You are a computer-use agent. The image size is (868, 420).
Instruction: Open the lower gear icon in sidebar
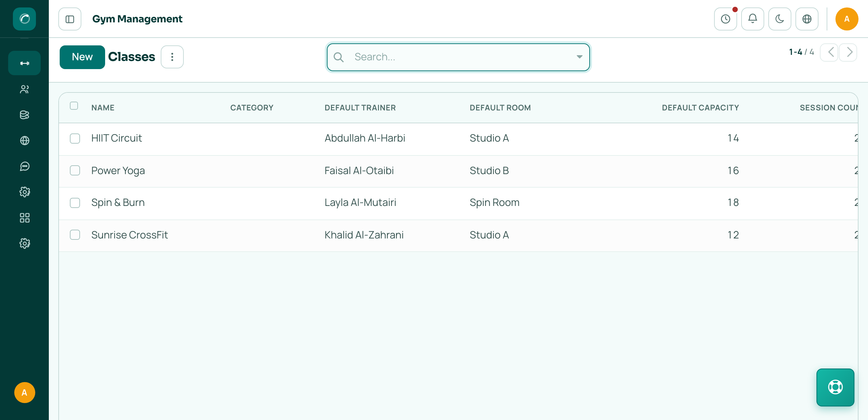click(x=24, y=244)
